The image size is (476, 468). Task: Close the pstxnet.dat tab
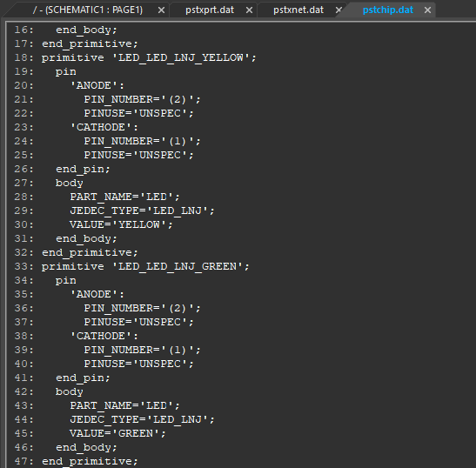click(x=339, y=10)
